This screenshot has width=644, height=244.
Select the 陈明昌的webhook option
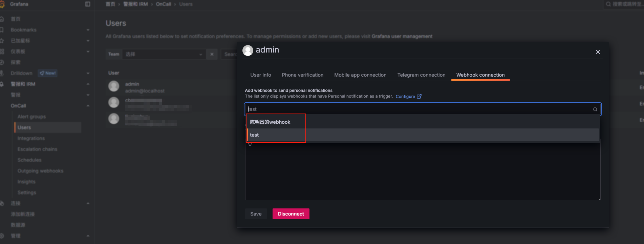[423, 122]
